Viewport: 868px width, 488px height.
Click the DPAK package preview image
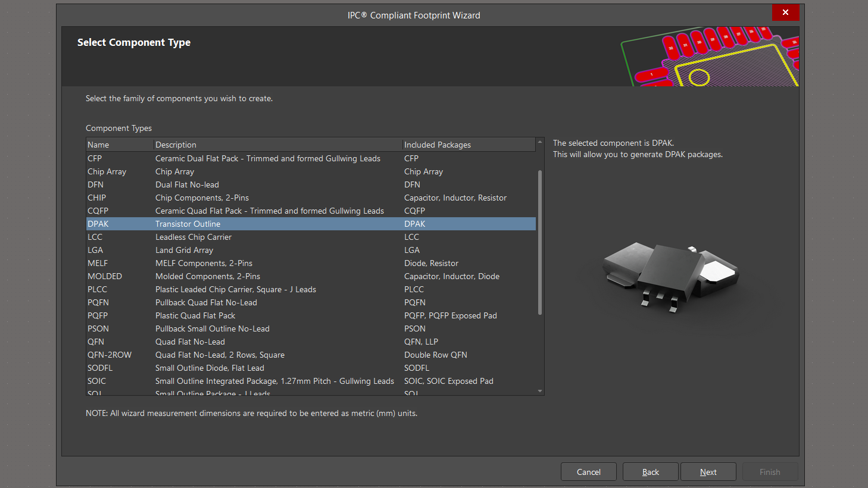(671, 275)
